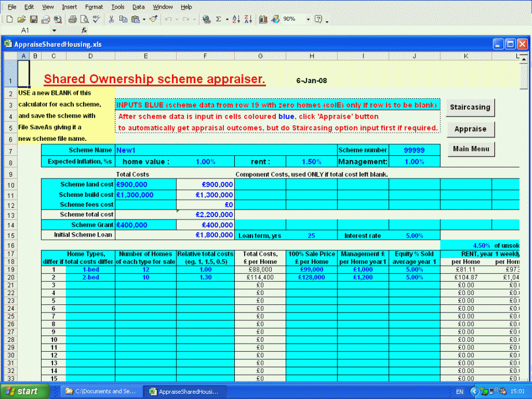Select the £128,000 sale price cell
This screenshot has width=532, height=399.
(x=312, y=277)
